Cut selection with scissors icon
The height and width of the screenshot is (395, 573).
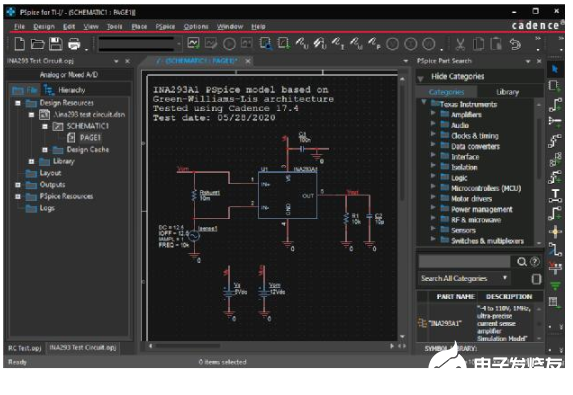point(460,44)
